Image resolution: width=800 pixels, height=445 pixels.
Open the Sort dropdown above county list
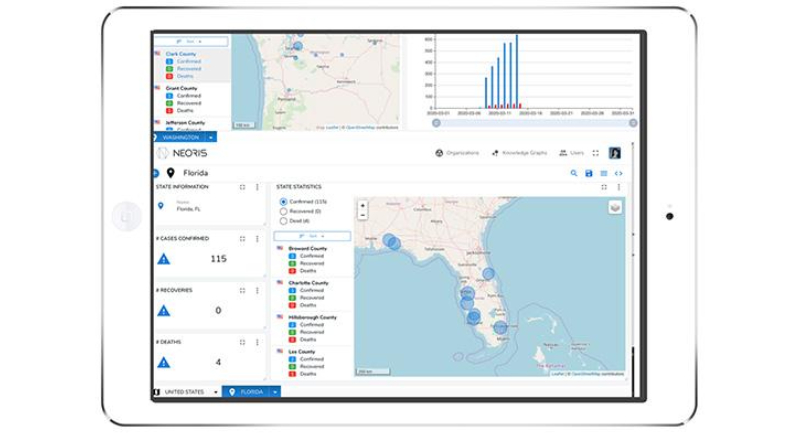[x=312, y=236]
